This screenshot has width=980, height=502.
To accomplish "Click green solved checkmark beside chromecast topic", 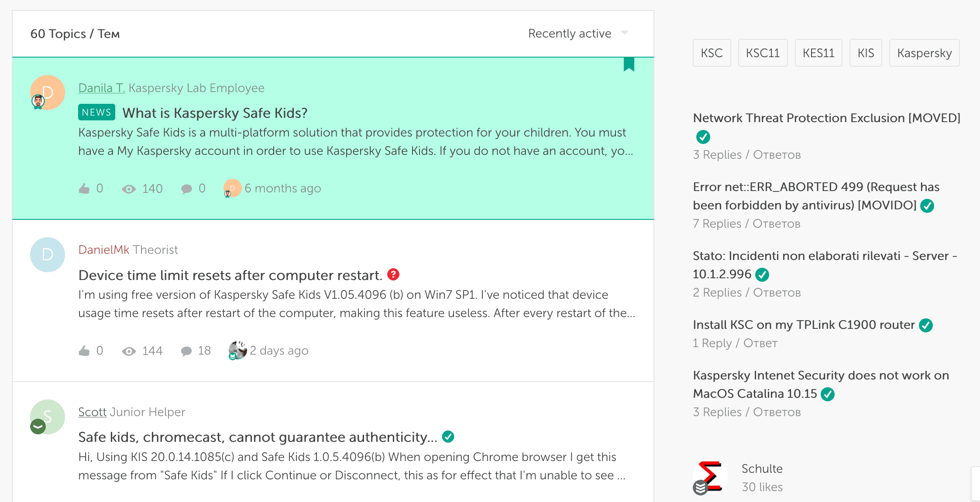I will point(448,437).
